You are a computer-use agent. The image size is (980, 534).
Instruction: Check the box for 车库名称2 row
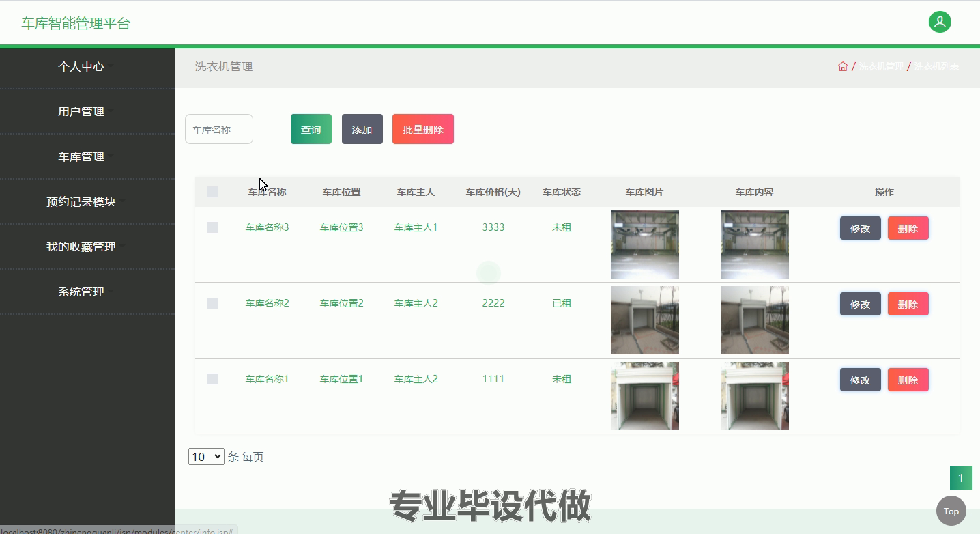(x=213, y=303)
